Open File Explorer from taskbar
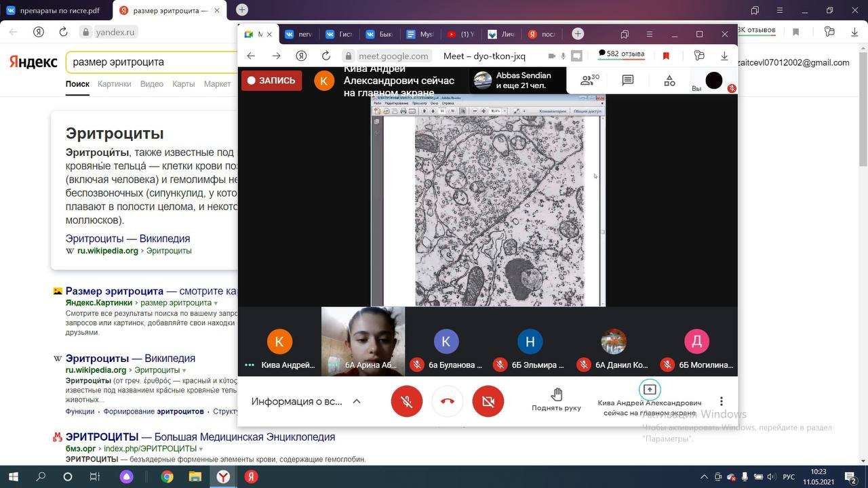 [195, 476]
